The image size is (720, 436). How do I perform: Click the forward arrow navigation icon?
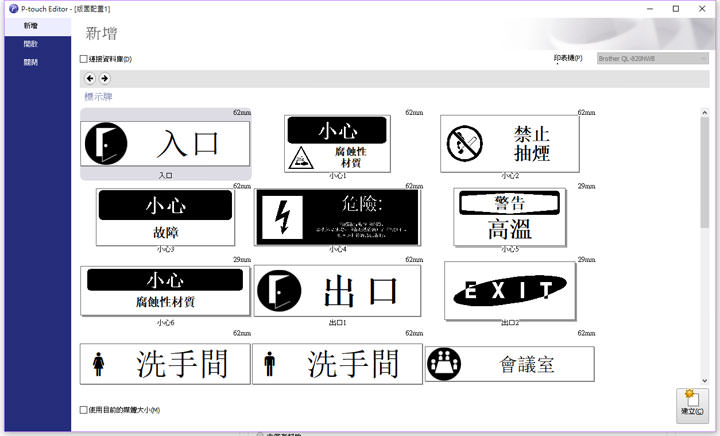pos(105,78)
